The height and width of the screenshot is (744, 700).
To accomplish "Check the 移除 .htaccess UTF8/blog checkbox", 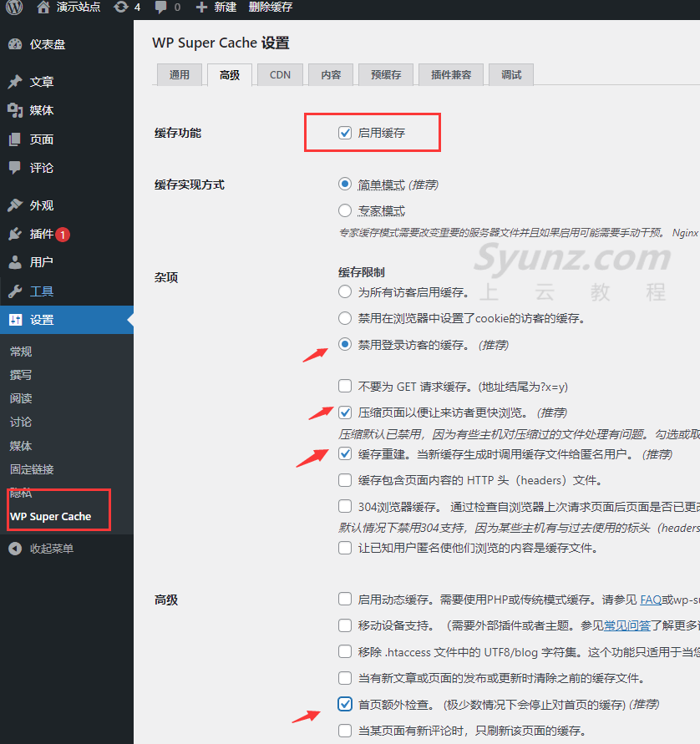I will (x=345, y=652).
